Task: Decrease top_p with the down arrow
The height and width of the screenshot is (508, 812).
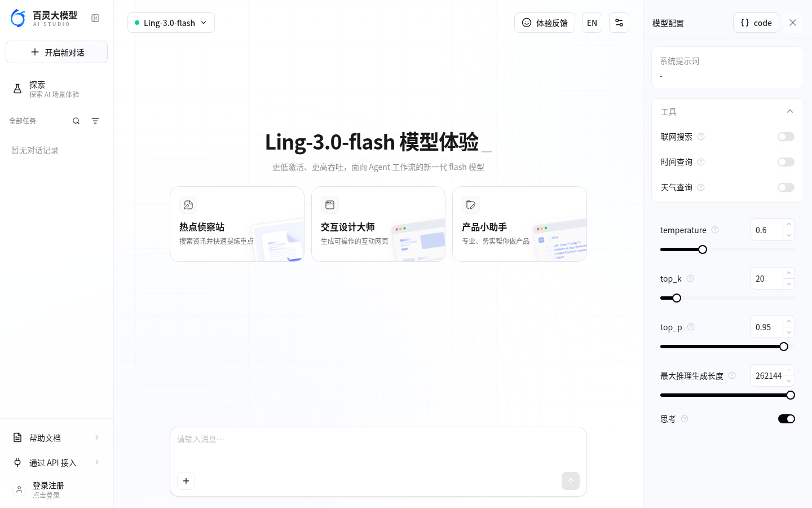Action: click(789, 332)
